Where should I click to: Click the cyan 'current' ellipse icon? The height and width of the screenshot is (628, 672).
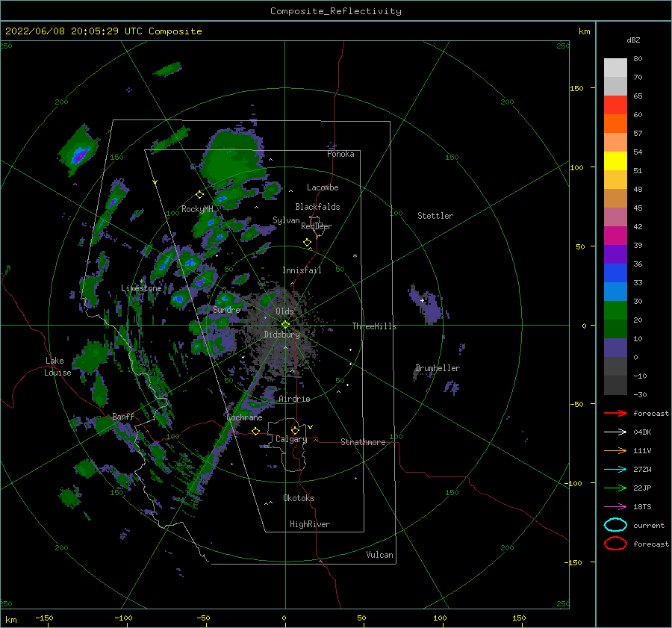pos(615,525)
